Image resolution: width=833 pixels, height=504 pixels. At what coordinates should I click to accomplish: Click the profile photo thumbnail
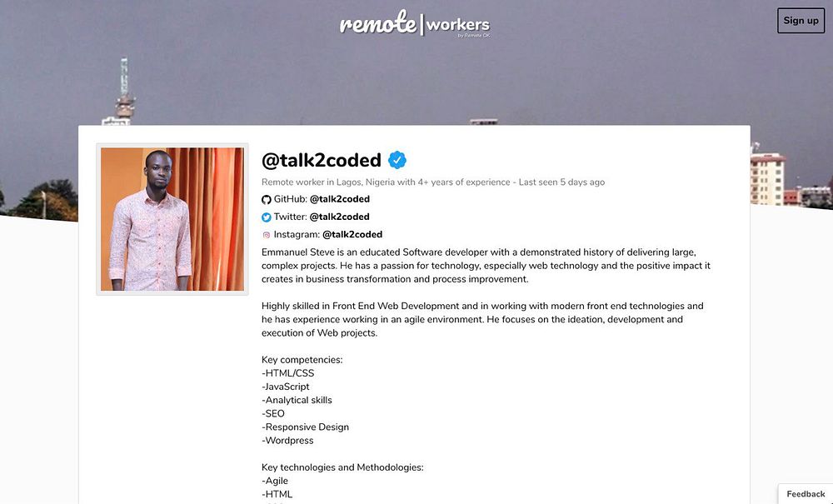tap(172, 219)
